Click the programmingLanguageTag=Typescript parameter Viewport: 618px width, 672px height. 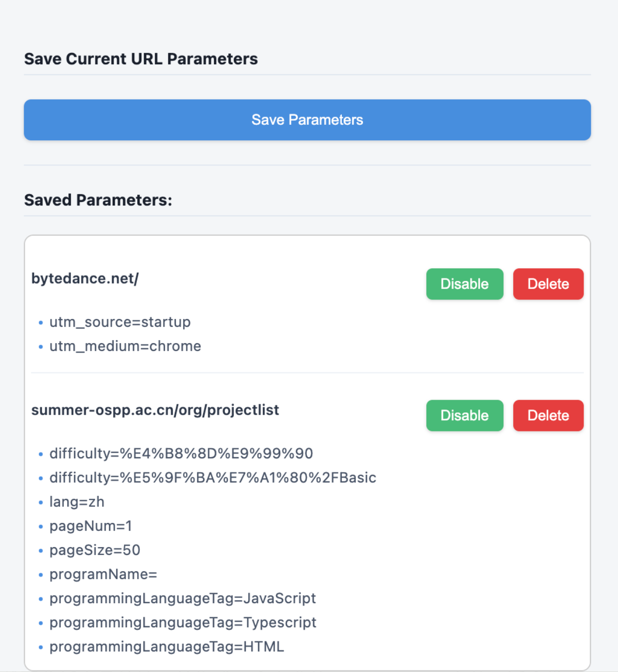(x=183, y=623)
